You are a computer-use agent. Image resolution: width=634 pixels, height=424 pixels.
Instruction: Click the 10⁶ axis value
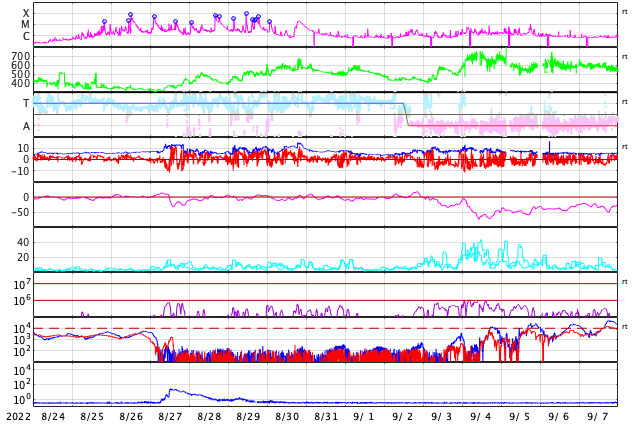pyautogui.click(x=23, y=301)
